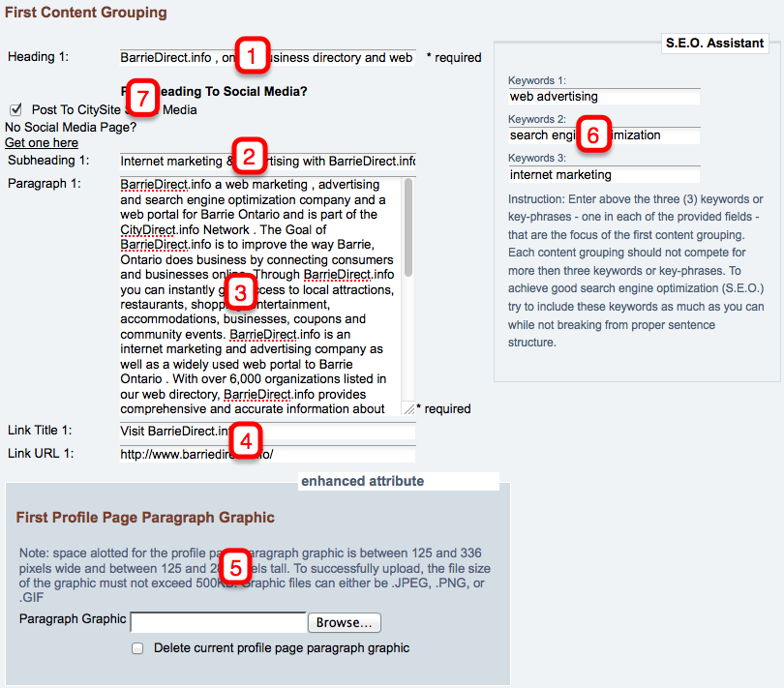The width and height of the screenshot is (784, 688).
Task: Click the 'S.E.O. Assistant' panel title
Action: tap(714, 43)
